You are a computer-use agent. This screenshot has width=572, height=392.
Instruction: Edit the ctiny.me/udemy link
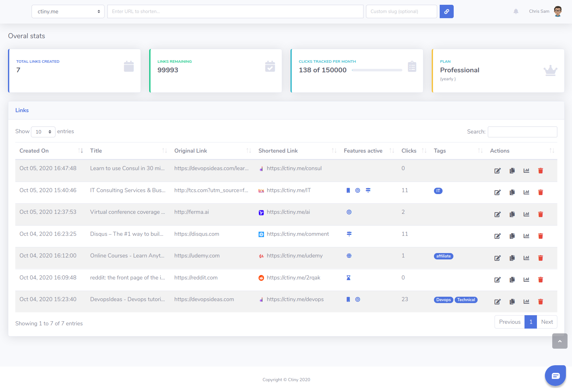tap(497, 258)
